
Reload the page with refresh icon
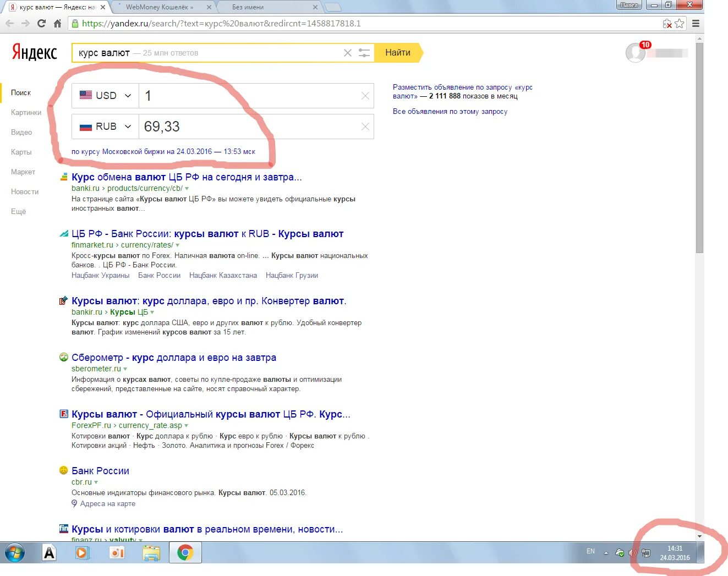[x=41, y=24]
